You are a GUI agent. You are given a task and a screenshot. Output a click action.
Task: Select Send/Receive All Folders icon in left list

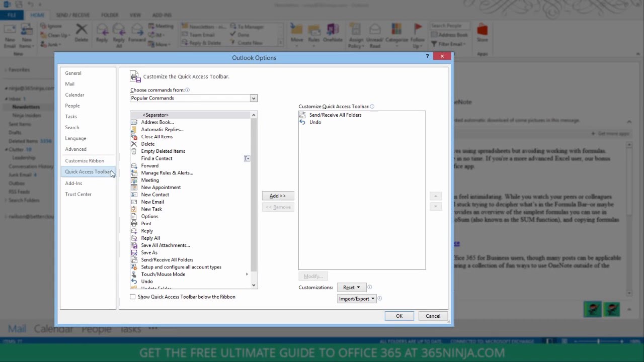tap(134, 260)
